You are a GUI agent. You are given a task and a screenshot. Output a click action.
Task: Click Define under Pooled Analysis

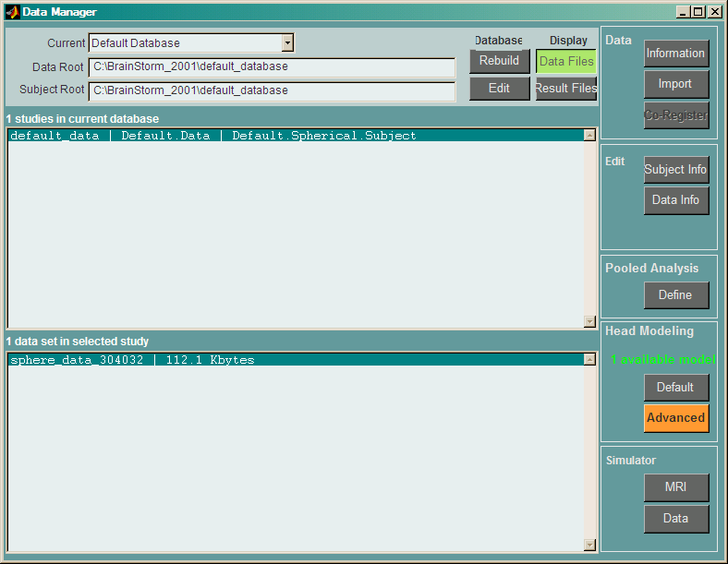(x=675, y=295)
